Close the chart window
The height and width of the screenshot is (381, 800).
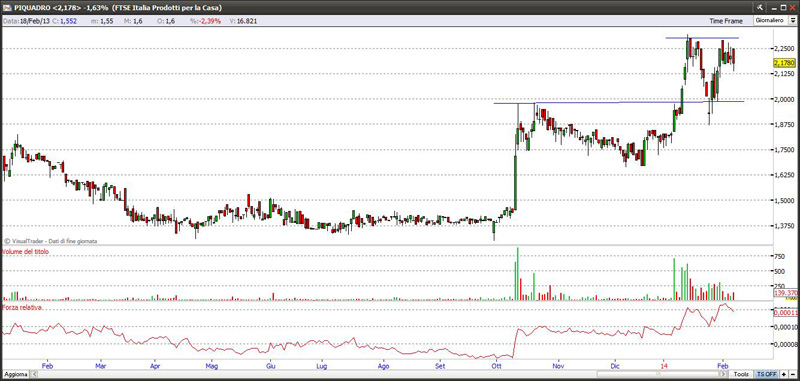(x=792, y=7)
